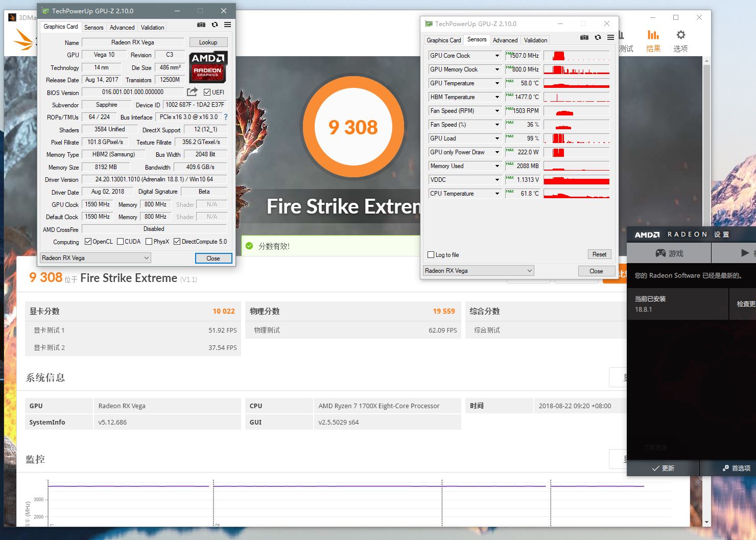
Task: Open the GPU only Power Draw dropdown
Action: (497, 152)
